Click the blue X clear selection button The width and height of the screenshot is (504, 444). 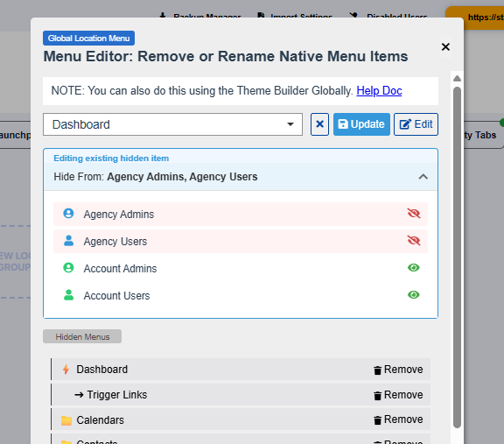point(319,124)
